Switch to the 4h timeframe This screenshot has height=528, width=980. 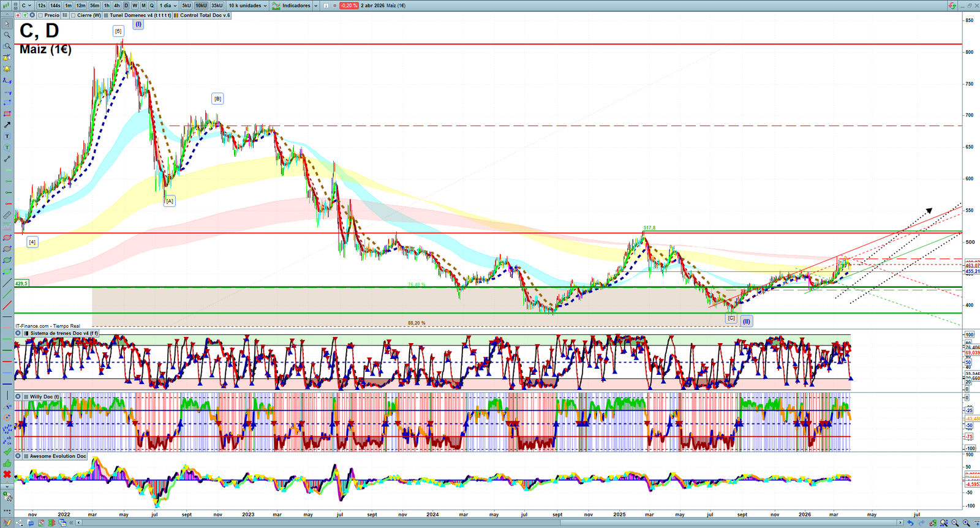pyautogui.click(x=116, y=6)
